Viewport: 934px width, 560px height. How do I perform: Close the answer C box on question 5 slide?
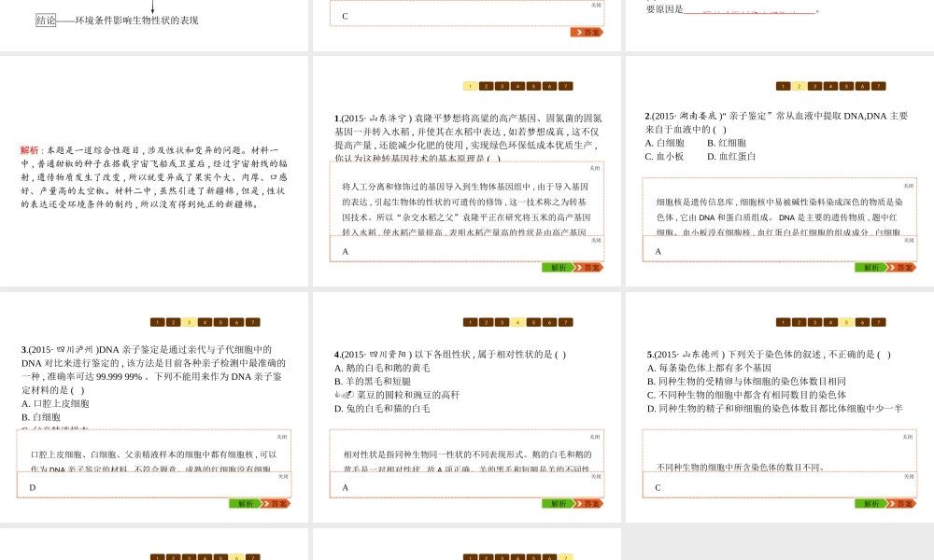909,477
